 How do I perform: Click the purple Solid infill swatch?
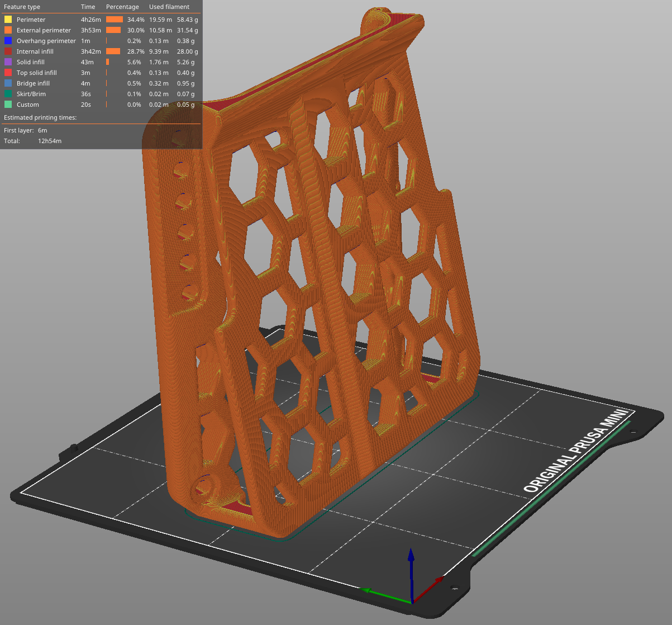point(7,61)
